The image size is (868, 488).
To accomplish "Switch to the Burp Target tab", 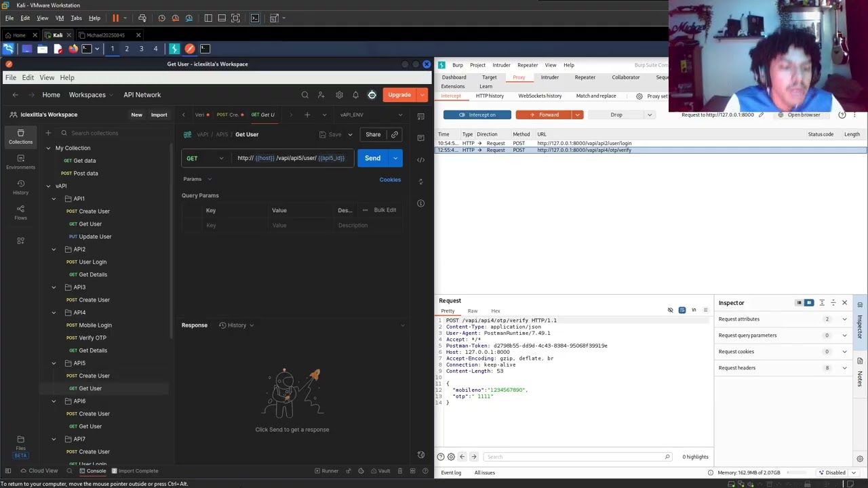I will (x=489, y=77).
